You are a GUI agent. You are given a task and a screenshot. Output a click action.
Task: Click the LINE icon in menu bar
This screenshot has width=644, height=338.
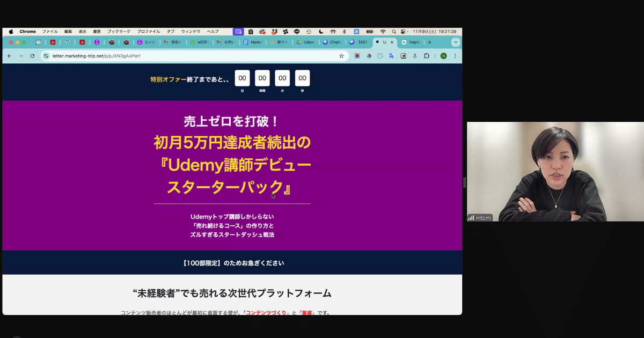(296, 32)
